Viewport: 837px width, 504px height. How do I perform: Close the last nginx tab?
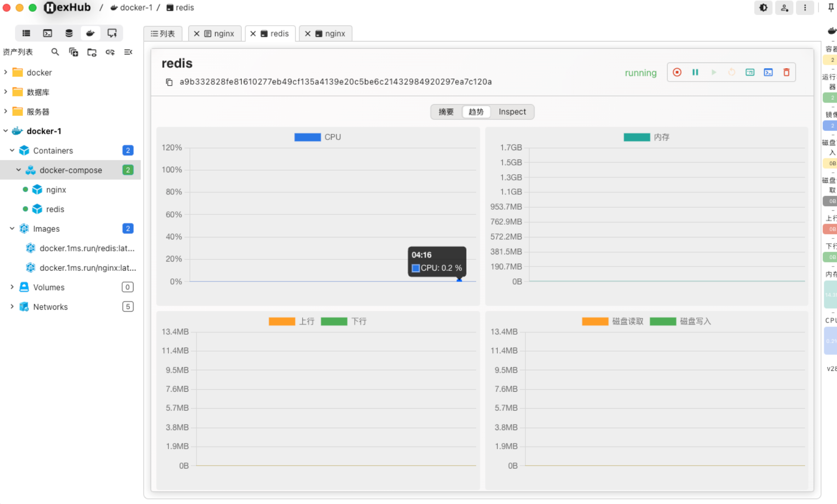tap(307, 34)
